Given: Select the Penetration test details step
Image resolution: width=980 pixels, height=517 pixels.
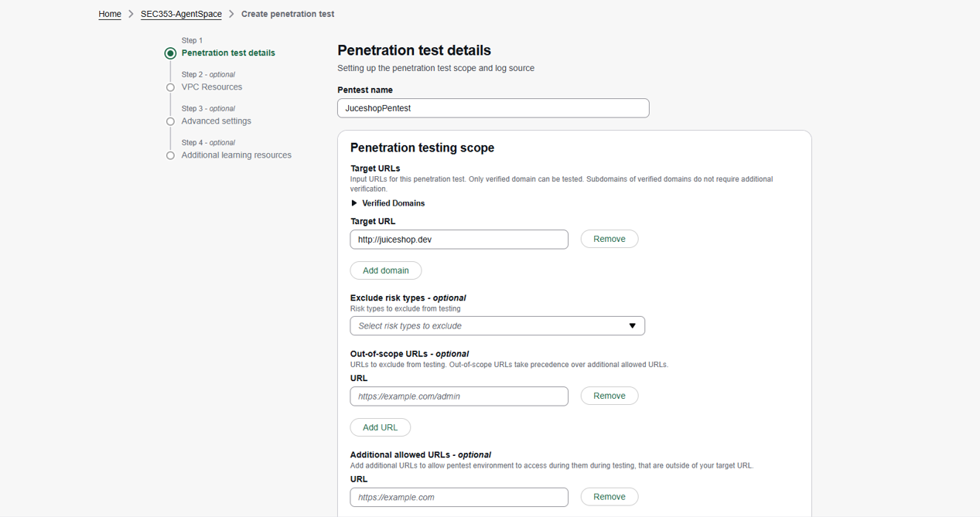Looking at the screenshot, I should click(x=228, y=53).
